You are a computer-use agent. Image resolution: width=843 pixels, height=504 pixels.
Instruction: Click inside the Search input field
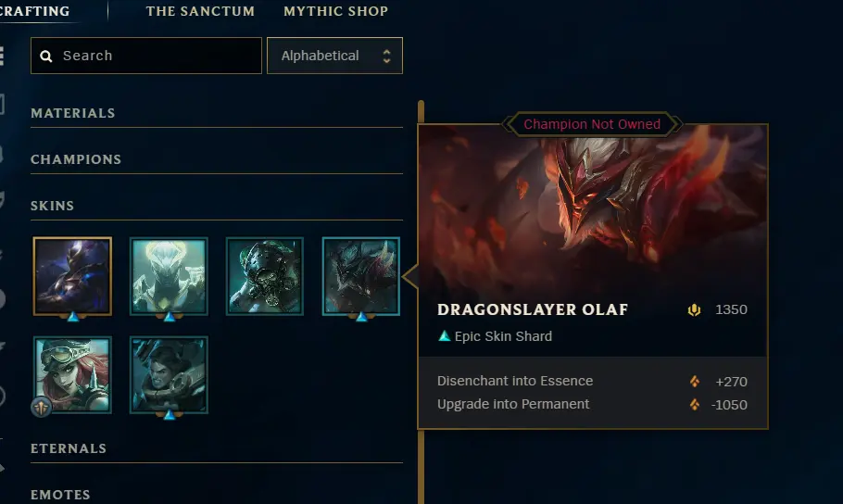point(146,56)
